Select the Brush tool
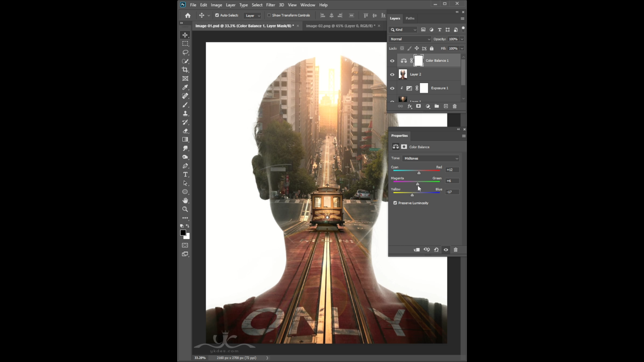644x362 pixels. (x=185, y=105)
